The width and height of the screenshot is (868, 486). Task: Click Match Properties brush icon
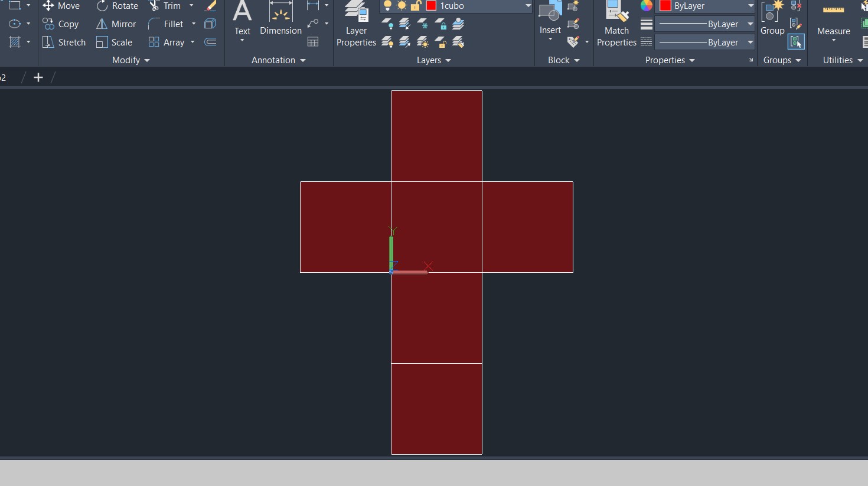point(616,24)
